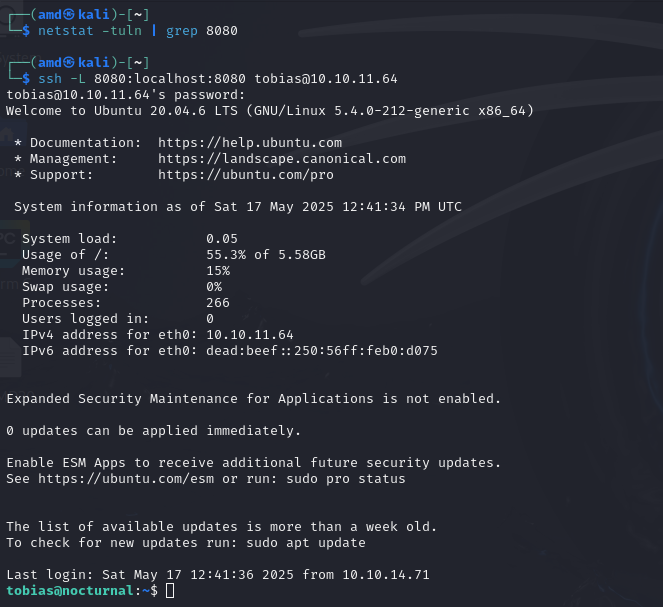Image resolution: width=663 pixels, height=607 pixels.
Task: Click the cursor block at tobias@nocturnal prompt
Action: [170, 592]
